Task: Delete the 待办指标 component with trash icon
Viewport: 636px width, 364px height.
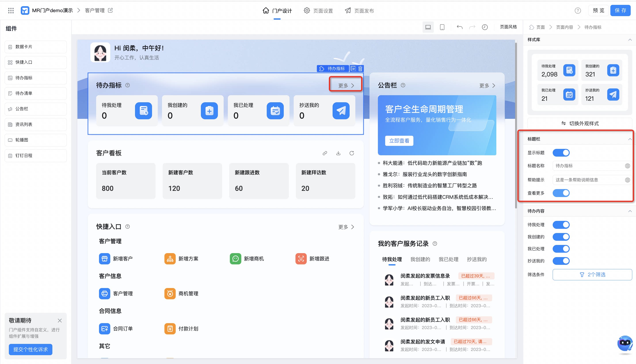Action: click(360, 68)
